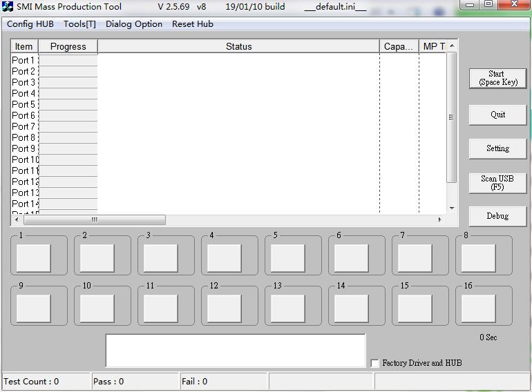Screen dimensions: 532x392
Task: Click the Port 1 progress bar
Action: coord(68,60)
